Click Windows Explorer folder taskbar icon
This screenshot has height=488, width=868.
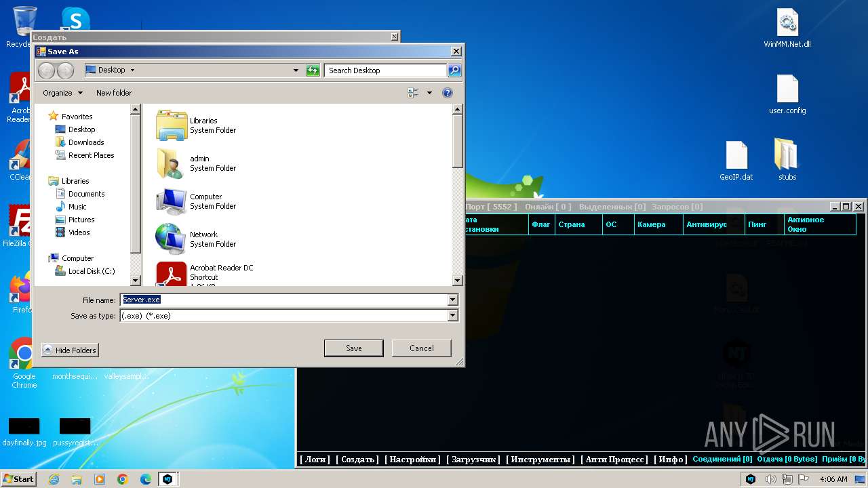pyautogui.click(x=77, y=479)
